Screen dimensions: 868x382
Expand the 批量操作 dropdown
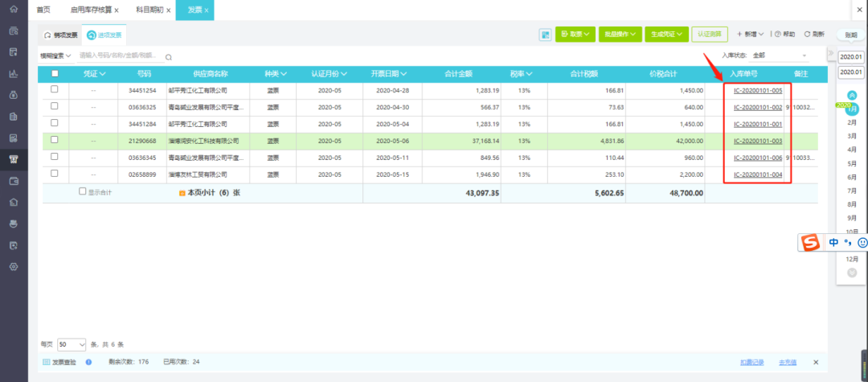[618, 35]
